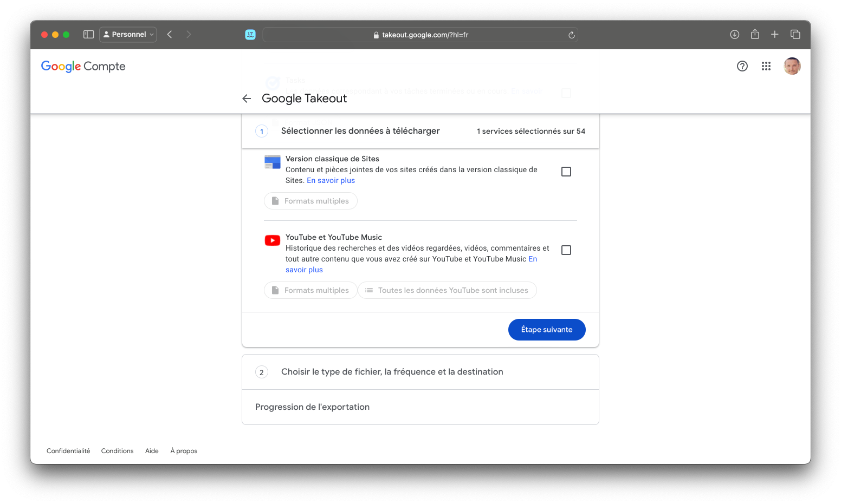Open the Safari downloads icon
Viewport: 841px width, 504px height.
point(735,34)
